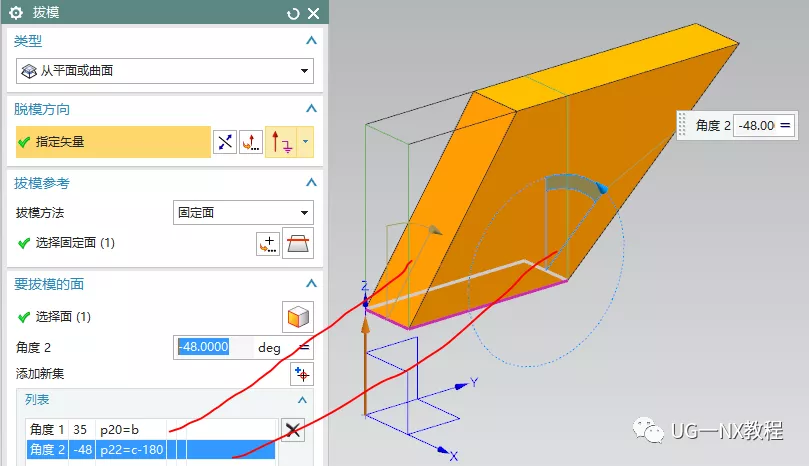Collapse the 要拔模的面 section
The height and width of the screenshot is (466, 809).
click(x=311, y=284)
